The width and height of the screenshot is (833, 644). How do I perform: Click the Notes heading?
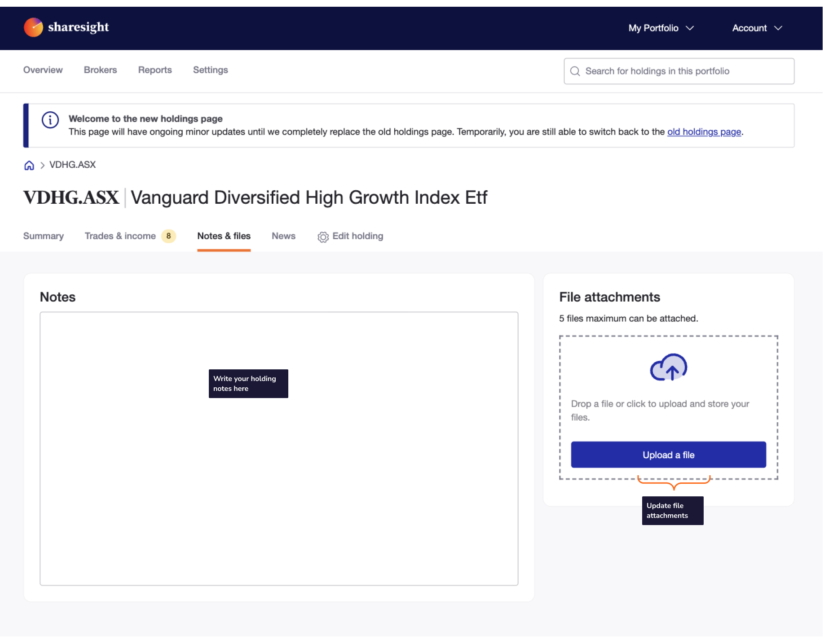(58, 297)
